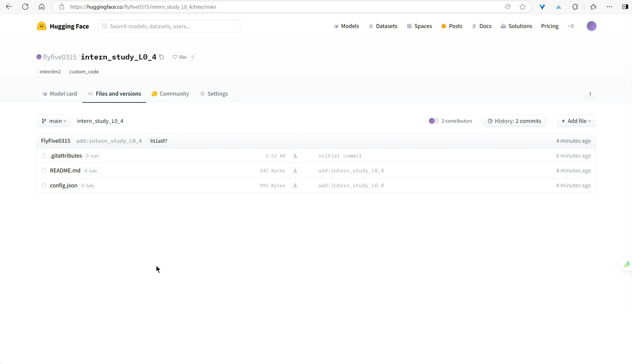Download the README.md file
The height and width of the screenshot is (364, 632).
[x=295, y=170]
